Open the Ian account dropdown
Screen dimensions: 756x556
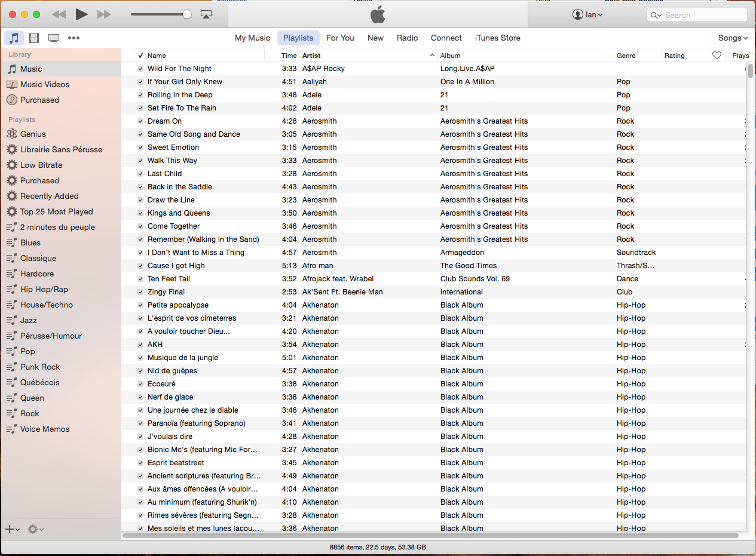tap(587, 14)
